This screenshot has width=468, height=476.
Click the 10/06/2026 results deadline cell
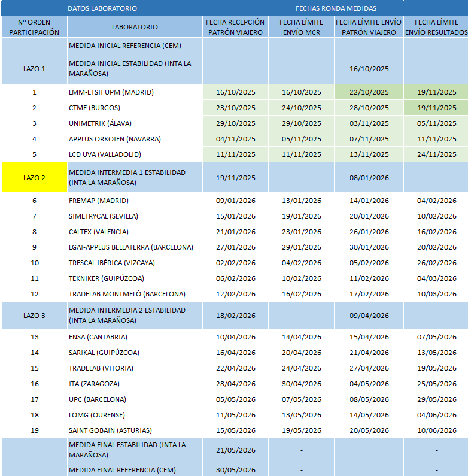[x=436, y=430]
